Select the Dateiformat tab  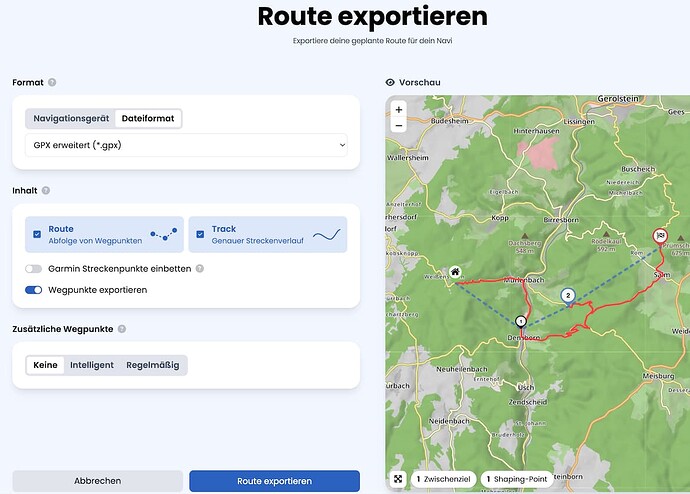click(148, 118)
